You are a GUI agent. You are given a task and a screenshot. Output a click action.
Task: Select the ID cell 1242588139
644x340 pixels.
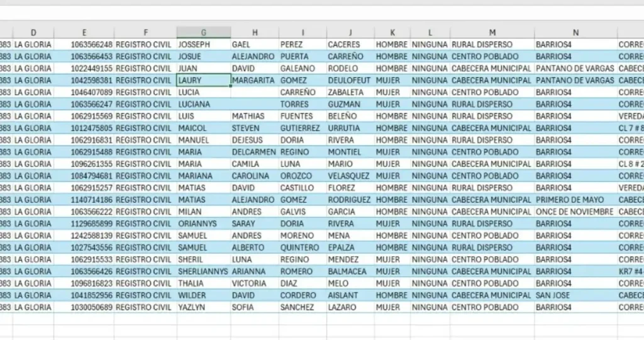pos(84,235)
